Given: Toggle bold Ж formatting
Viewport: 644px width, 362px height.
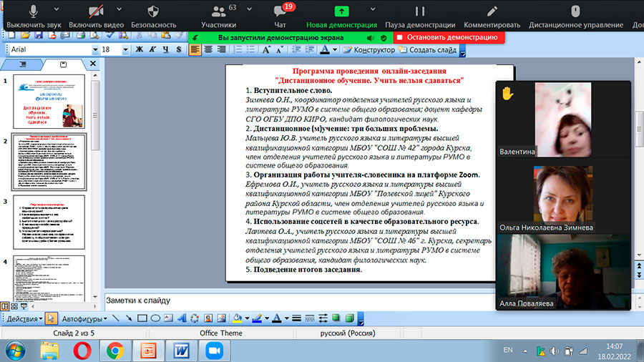Looking at the screenshot, I should [140, 49].
